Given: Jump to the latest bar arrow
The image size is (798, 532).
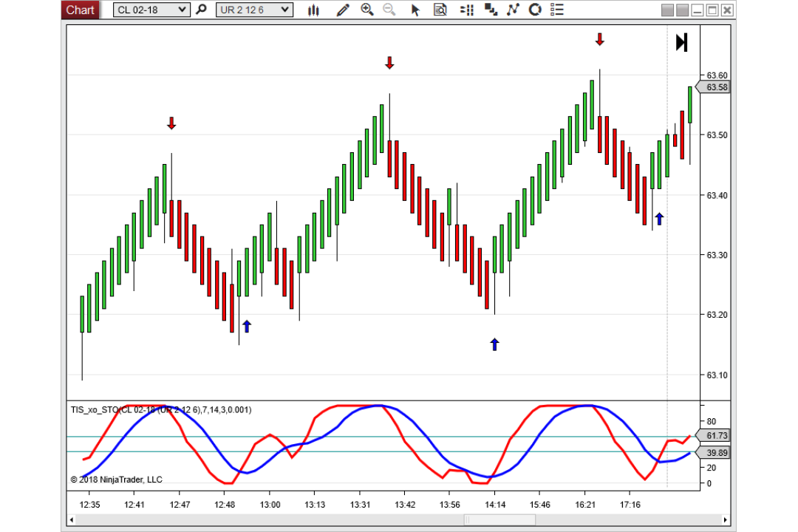Looking at the screenshot, I should (682, 42).
